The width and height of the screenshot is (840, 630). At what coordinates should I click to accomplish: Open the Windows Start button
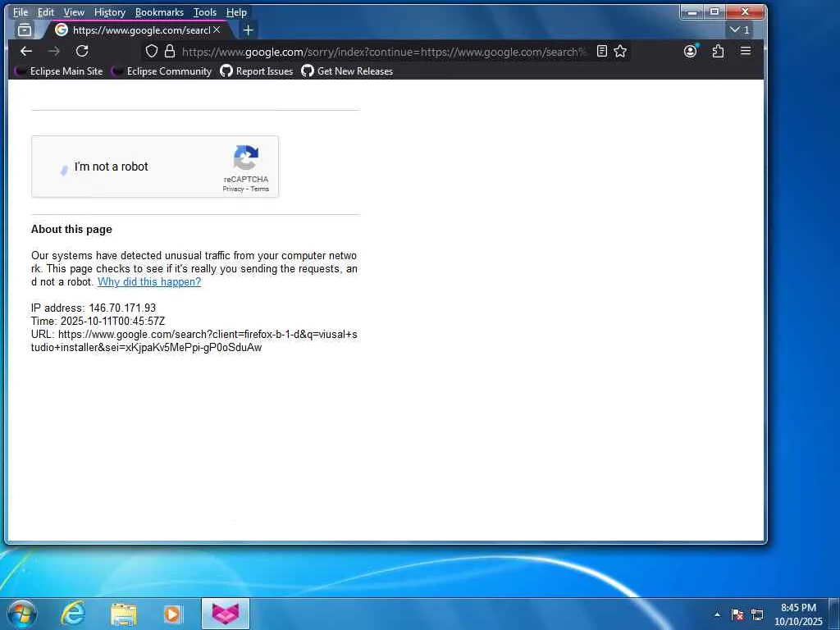[x=22, y=614]
